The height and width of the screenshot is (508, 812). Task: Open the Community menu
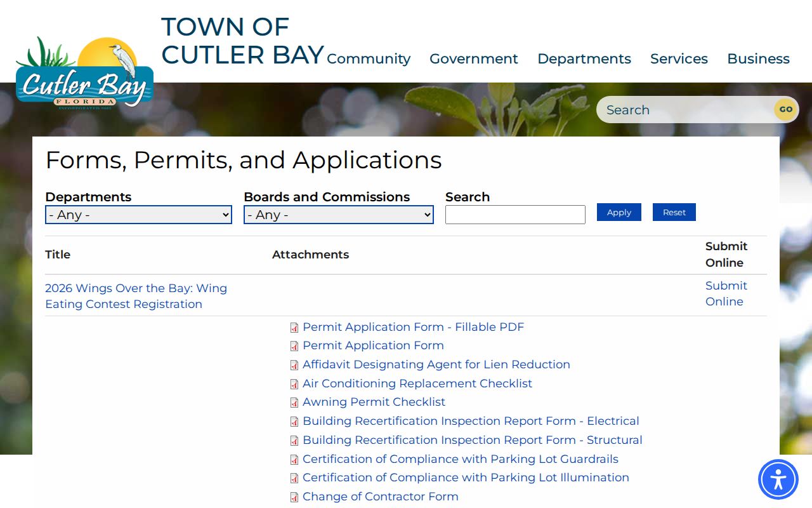(369, 58)
